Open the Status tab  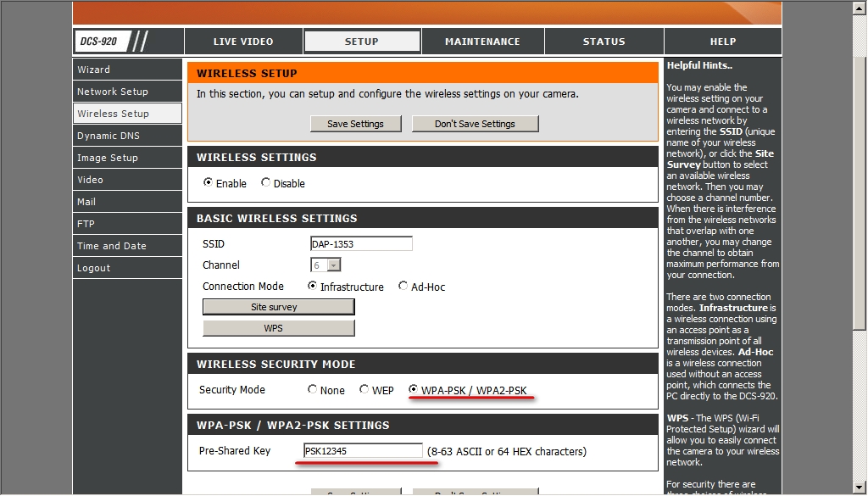[x=604, y=42]
